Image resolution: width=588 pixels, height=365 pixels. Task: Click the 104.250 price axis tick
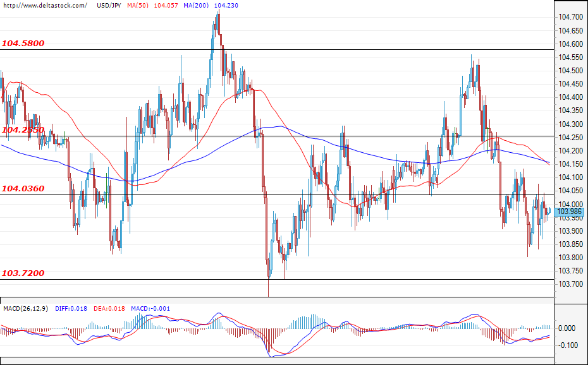tap(571, 138)
